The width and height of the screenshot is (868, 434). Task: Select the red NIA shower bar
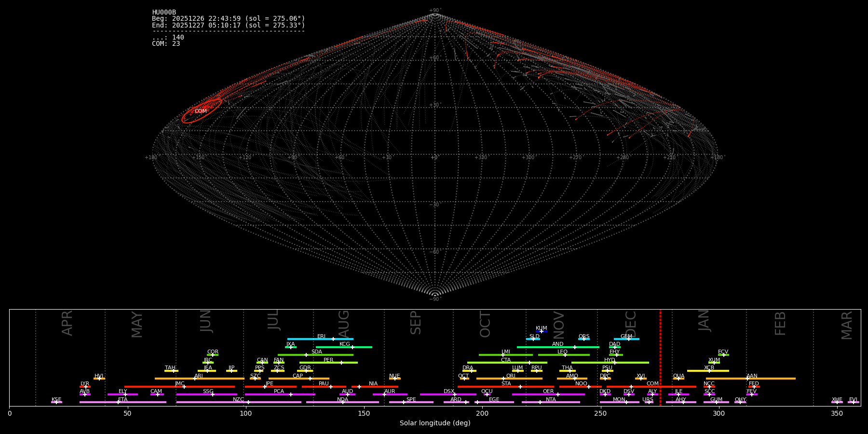click(375, 387)
